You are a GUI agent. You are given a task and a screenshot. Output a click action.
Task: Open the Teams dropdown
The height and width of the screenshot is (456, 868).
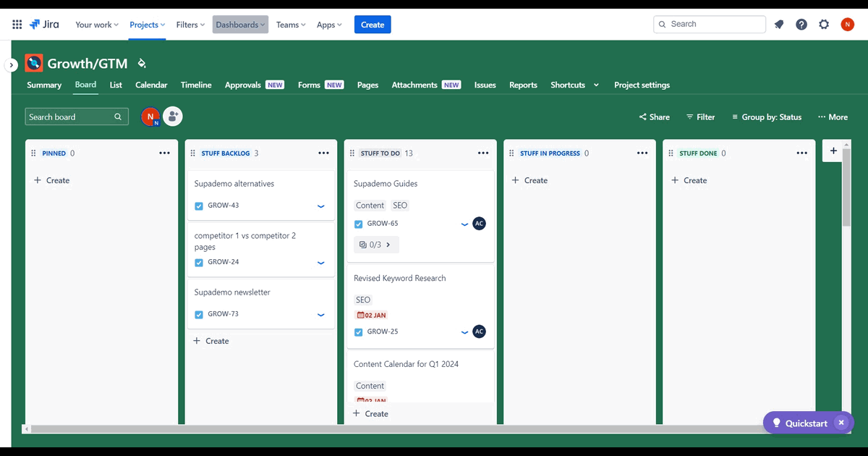[x=291, y=25]
